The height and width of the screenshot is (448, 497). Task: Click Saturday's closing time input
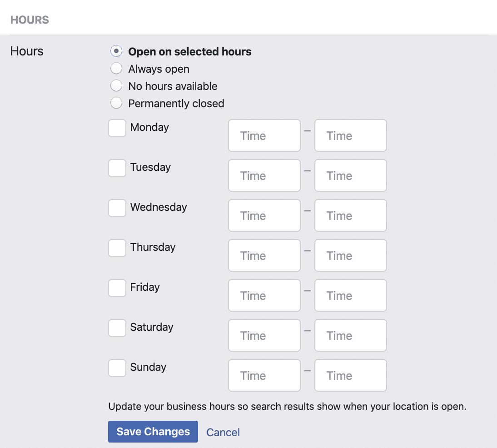tap(350, 335)
